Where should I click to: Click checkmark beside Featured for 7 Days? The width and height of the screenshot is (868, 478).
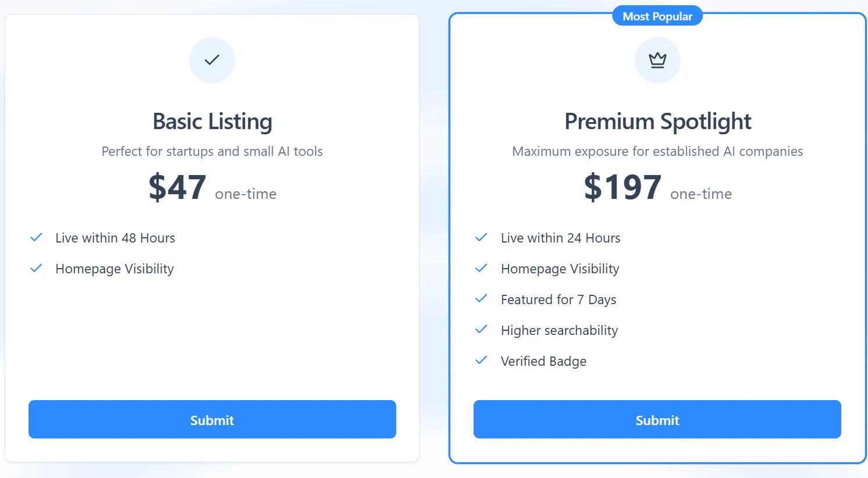[481, 299]
